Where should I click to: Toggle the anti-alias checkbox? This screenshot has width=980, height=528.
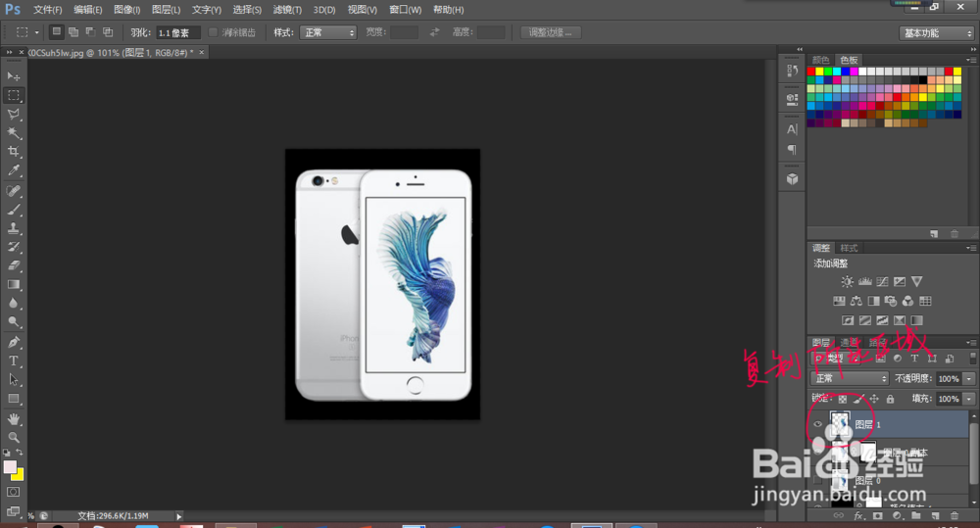point(213,32)
